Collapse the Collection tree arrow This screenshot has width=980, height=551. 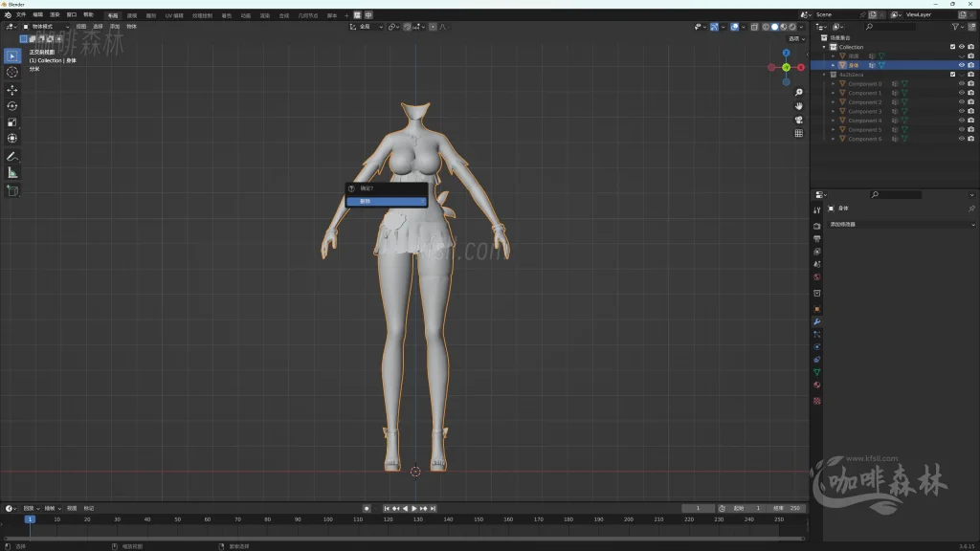point(824,47)
